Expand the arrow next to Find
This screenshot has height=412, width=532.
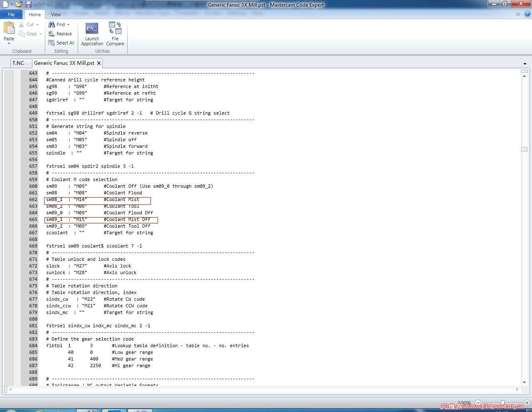click(x=68, y=25)
